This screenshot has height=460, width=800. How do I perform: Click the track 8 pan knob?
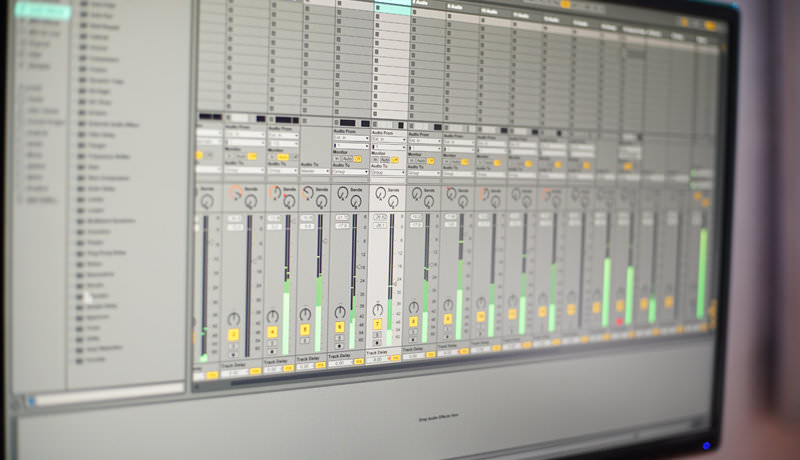coord(414,307)
